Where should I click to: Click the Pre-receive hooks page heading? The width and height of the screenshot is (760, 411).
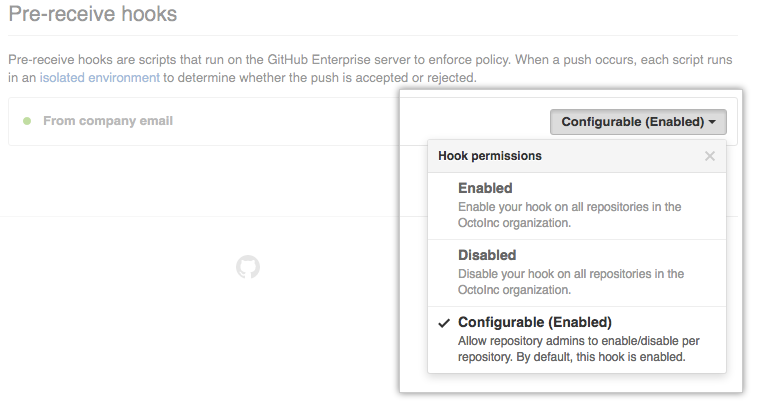pyautogui.click(x=93, y=15)
